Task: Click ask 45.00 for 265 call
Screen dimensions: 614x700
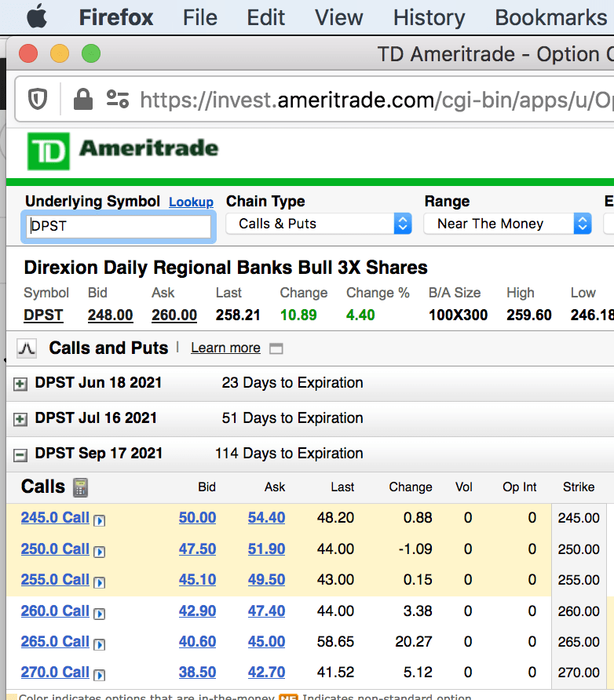Action: [x=267, y=641]
